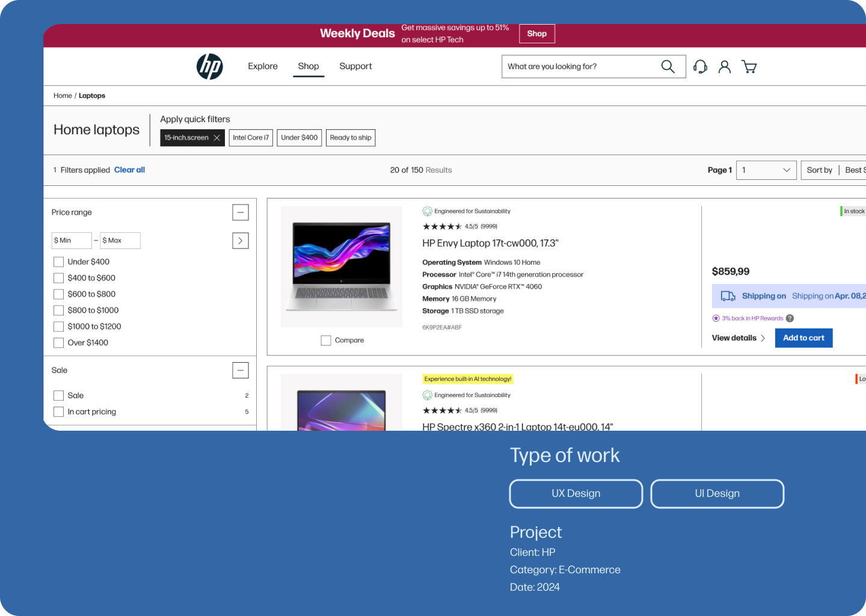The height and width of the screenshot is (616, 866).
Task: Click Engineered for Sustainability icon on HP Envy
Action: click(428, 211)
